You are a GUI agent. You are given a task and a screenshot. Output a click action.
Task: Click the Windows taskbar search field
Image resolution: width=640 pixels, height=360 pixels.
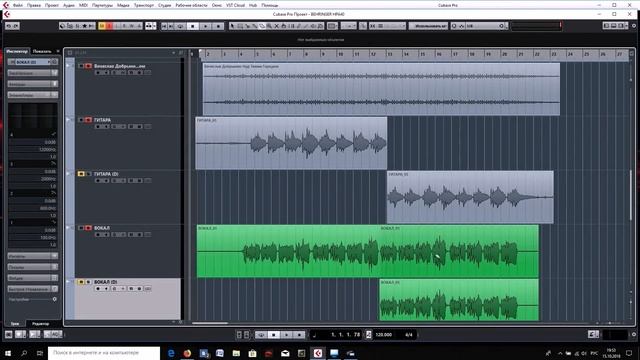tap(104, 353)
